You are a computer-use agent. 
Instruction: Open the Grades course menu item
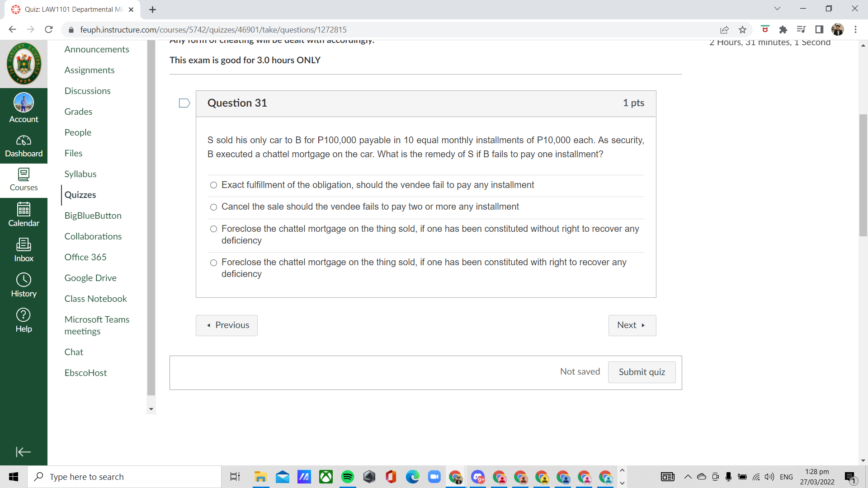click(x=78, y=112)
